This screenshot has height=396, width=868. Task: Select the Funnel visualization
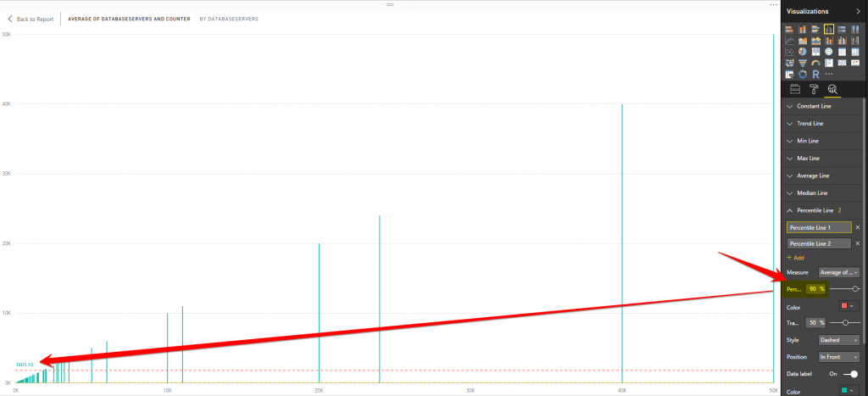803,63
